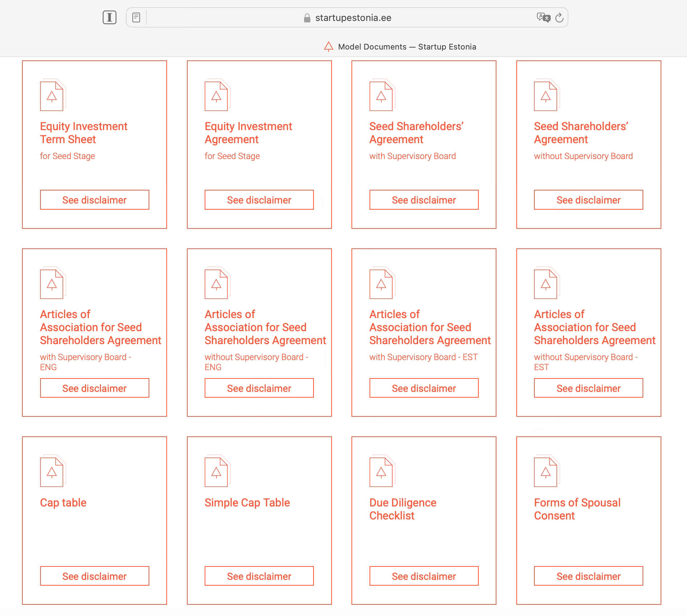687x616 pixels.
Task: Click 'for Seed Stage' under Equity Investment Agreement
Action: tap(232, 156)
